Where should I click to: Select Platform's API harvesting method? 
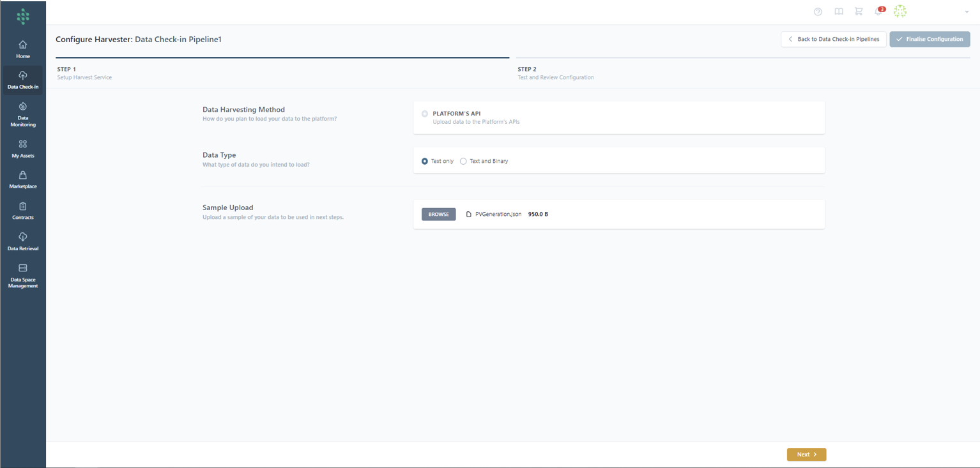425,114
